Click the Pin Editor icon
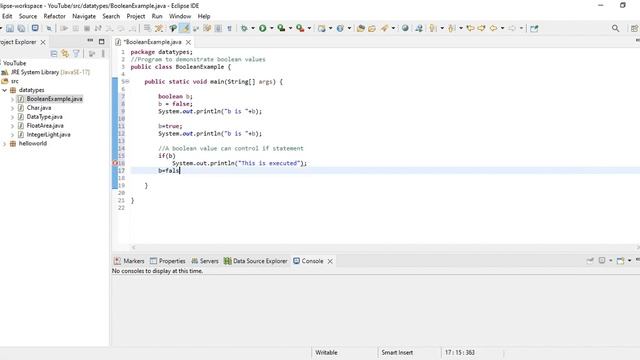 (534, 28)
